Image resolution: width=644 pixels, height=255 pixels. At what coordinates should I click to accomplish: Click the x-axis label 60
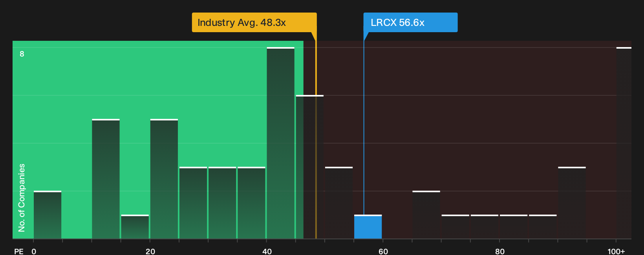click(383, 251)
